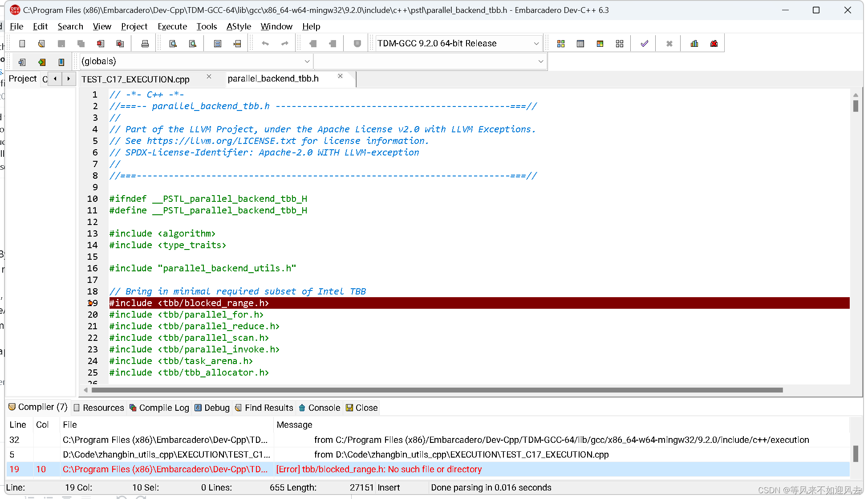Click the Save All toolbar icon
The width and height of the screenshot is (868, 499).
coord(81,44)
